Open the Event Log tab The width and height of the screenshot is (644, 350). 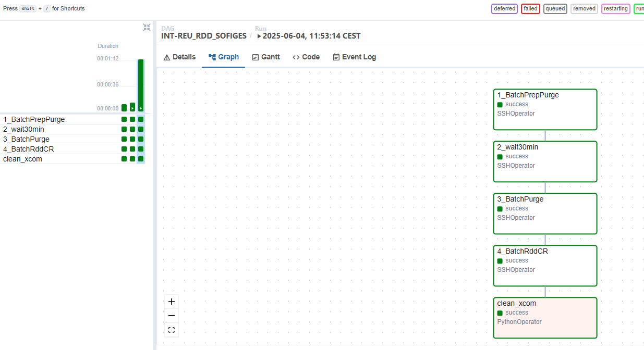tap(355, 57)
